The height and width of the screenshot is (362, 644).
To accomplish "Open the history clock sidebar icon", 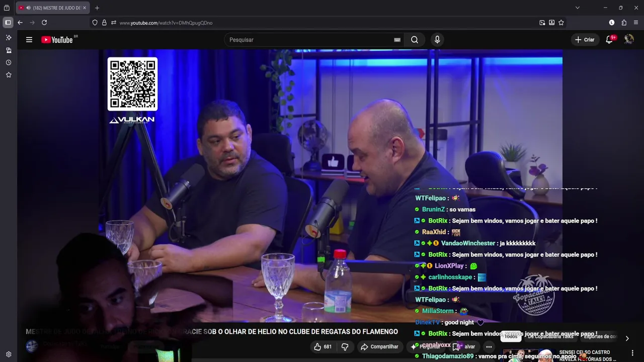I will [x=9, y=63].
